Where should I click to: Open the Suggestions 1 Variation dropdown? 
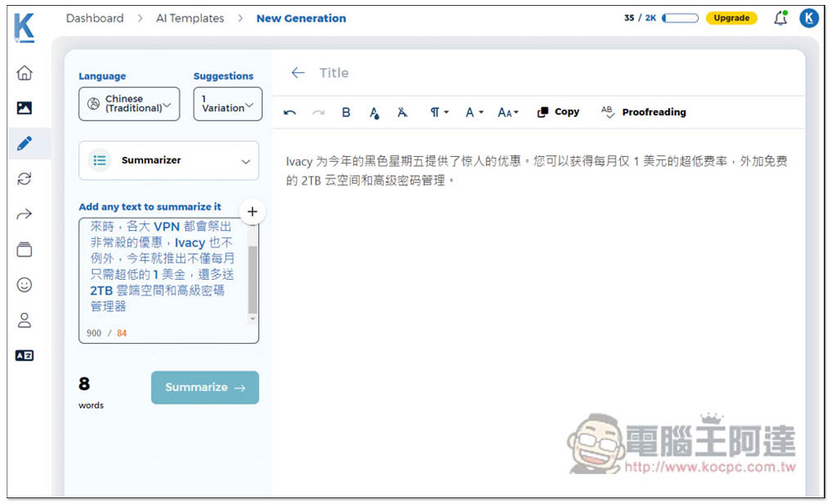click(x=228, y=104)
